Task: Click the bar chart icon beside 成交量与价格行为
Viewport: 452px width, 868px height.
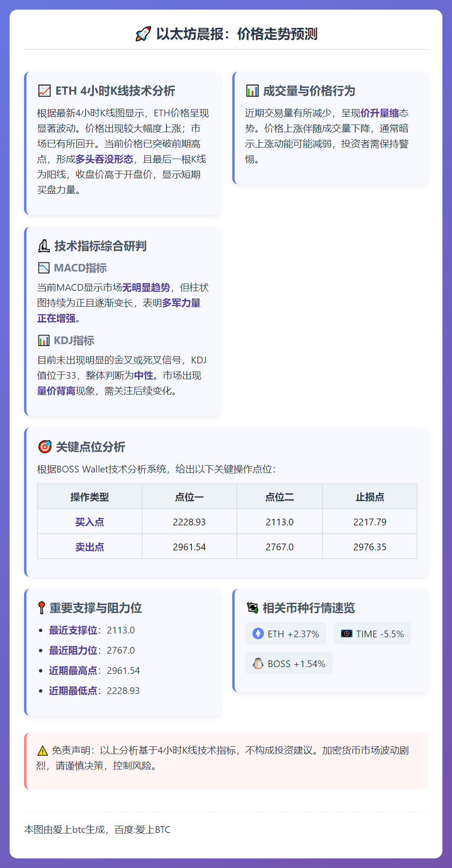Action: point(252,91)
